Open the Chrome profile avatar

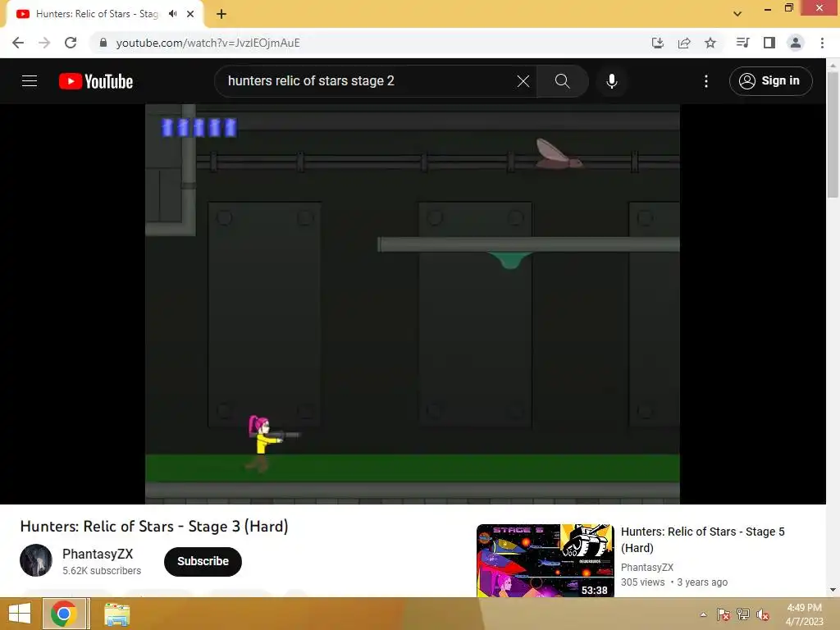(x=796, y=43)
